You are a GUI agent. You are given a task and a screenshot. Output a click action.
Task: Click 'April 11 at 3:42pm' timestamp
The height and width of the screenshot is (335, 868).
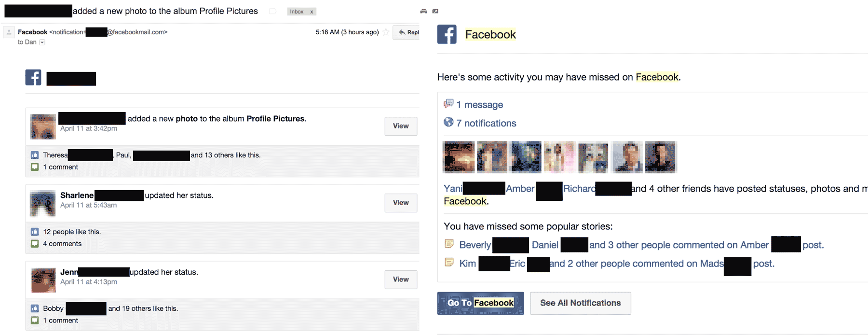coord(89,128)
